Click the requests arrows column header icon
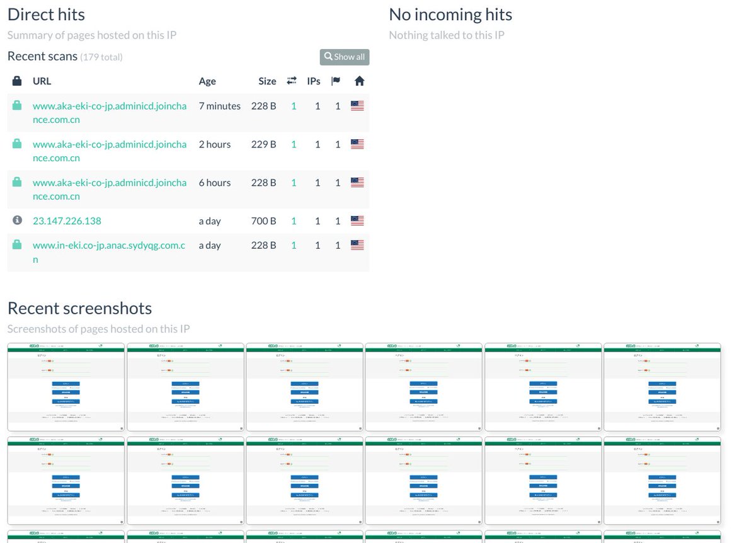 292,81
